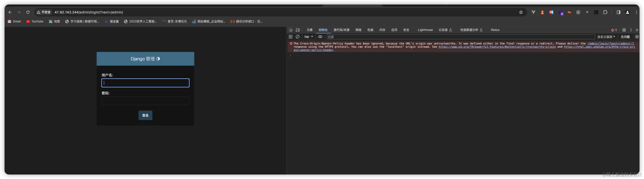Switch to the Lighthouse DevTools tab
644x179 pixels.
tap(425, 30)
